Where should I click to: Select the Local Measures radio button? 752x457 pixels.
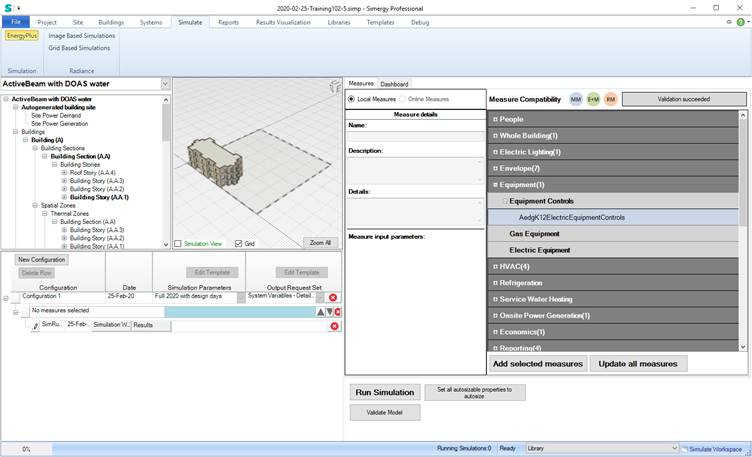[351, 99]
